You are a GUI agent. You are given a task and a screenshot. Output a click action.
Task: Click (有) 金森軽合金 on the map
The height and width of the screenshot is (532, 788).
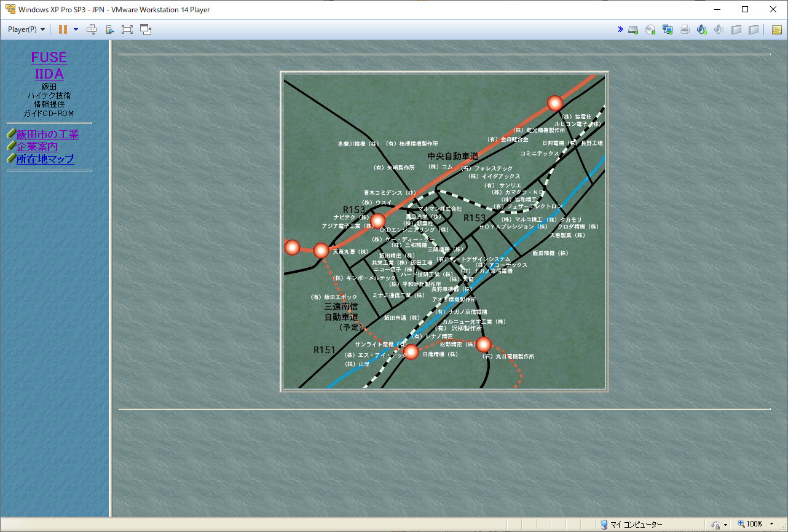tap(508, 139)
